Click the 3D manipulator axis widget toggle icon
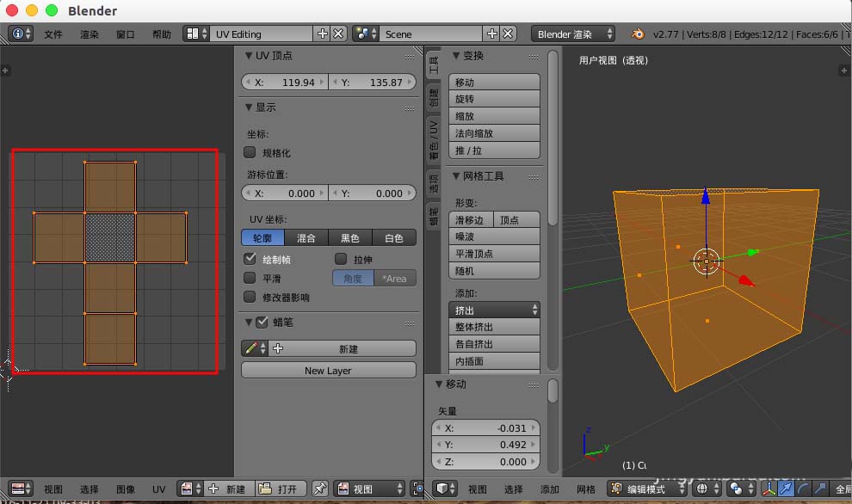Viewport: 852px width, 504px height. pos(770,489)
